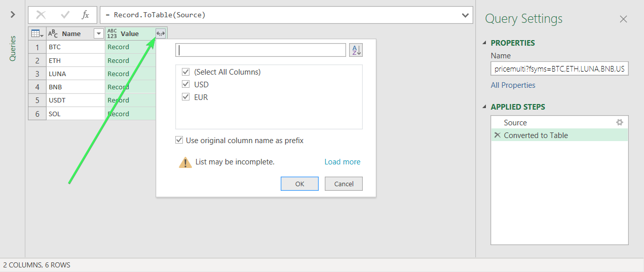Click the expand column icon on Value header
644x272 pixels.
click(x=161, y=33)
